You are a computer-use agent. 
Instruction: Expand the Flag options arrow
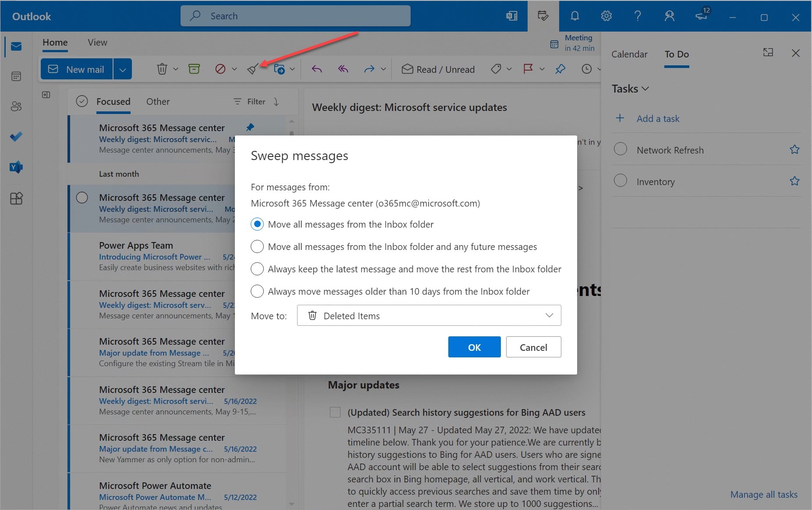click(x=542, y=69)
